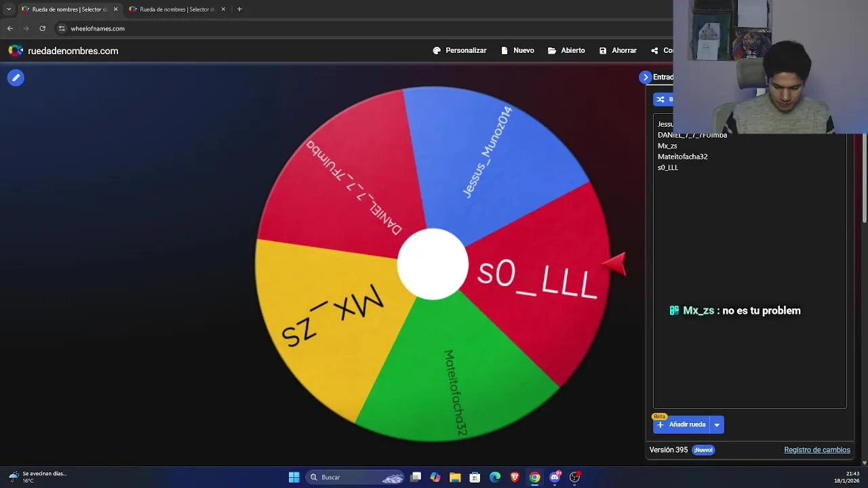Open Microsoft Store from the taskbar

point(475,477)
